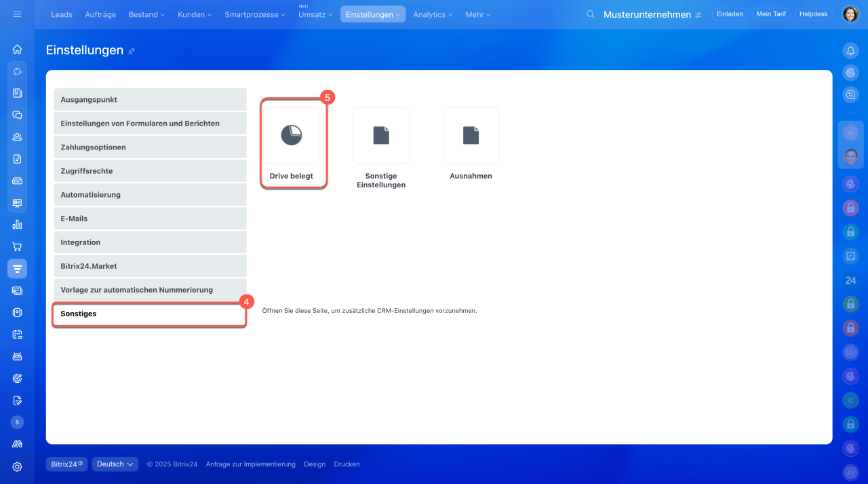Click the Drucken footer link
The height and width of the screenshot is (484, 868).
click(x=347, y=464)
